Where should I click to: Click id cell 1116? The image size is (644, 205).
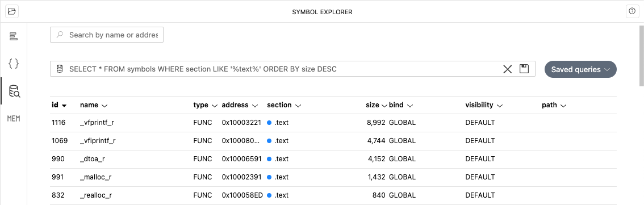(58, 123)
